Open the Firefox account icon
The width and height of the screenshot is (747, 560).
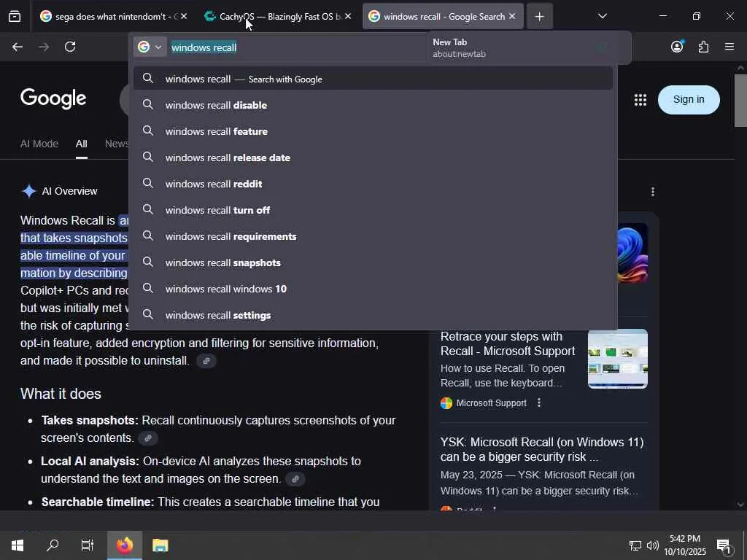677,47
